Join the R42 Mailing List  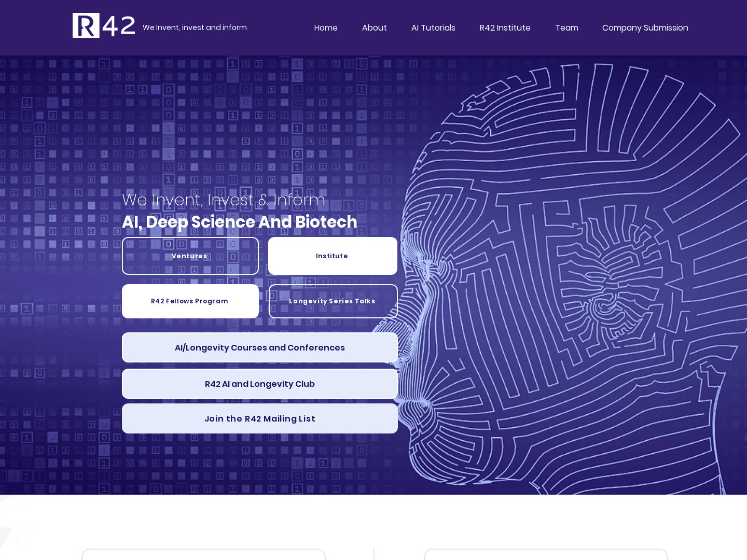260,418
